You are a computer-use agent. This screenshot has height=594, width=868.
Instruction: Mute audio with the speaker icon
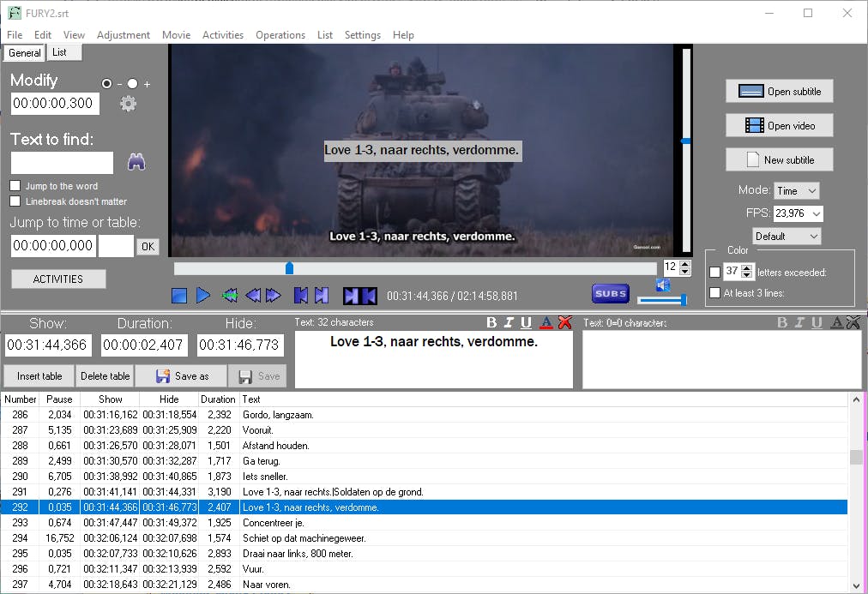pos(663,285)
